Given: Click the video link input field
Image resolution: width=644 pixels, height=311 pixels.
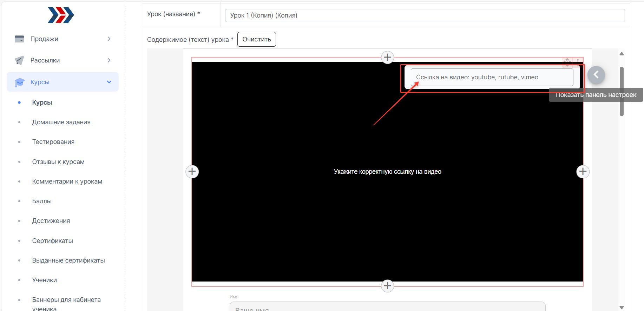Looking at the screenshot, I should pyautogui.click(x=492, y=77).
